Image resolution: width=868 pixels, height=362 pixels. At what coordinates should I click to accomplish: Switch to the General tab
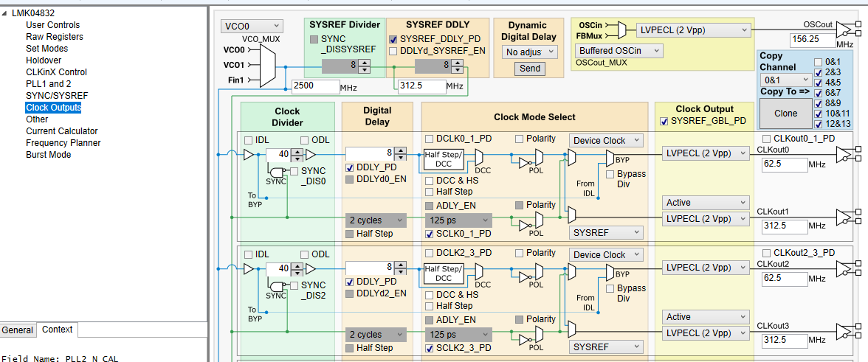[17, 330]
